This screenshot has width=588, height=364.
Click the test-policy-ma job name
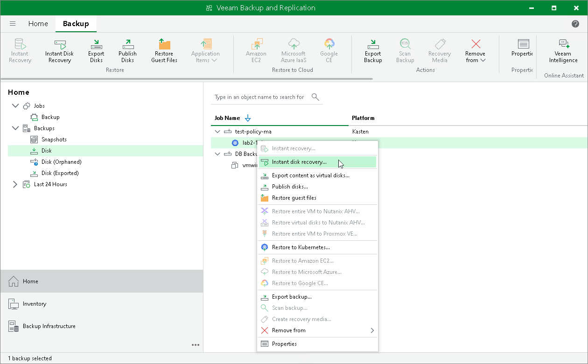coord(253,132)
